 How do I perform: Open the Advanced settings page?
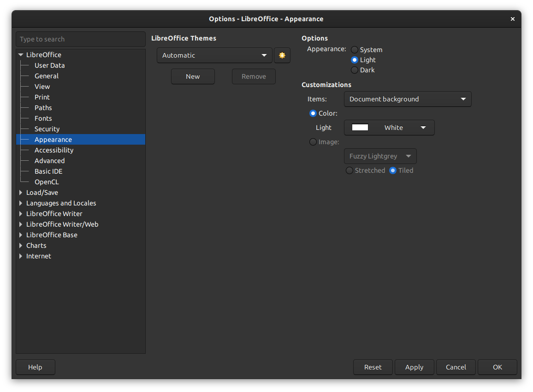click(x=50, y=161)
